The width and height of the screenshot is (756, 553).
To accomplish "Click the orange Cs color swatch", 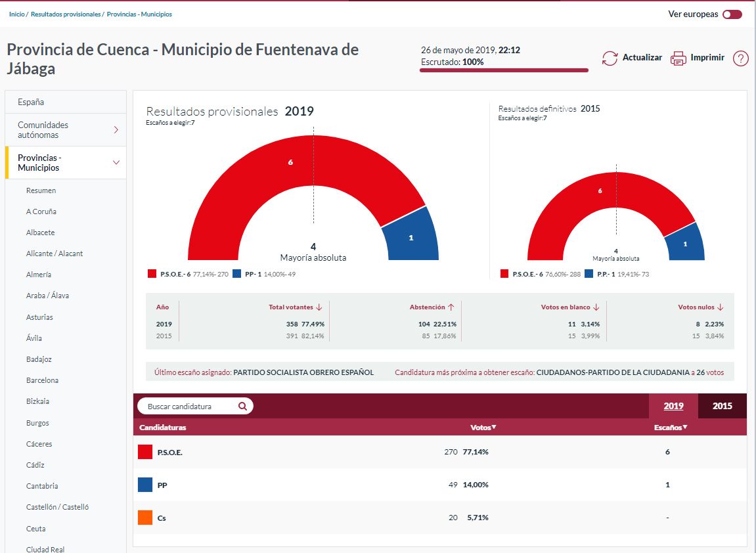I will point(145,518).
